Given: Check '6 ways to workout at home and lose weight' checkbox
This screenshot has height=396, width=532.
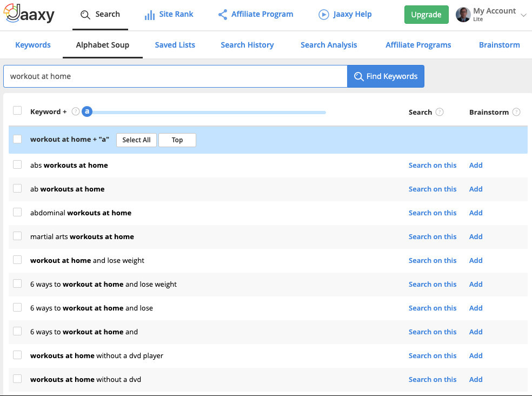Looking at the screenshot, I should (17, 283).
